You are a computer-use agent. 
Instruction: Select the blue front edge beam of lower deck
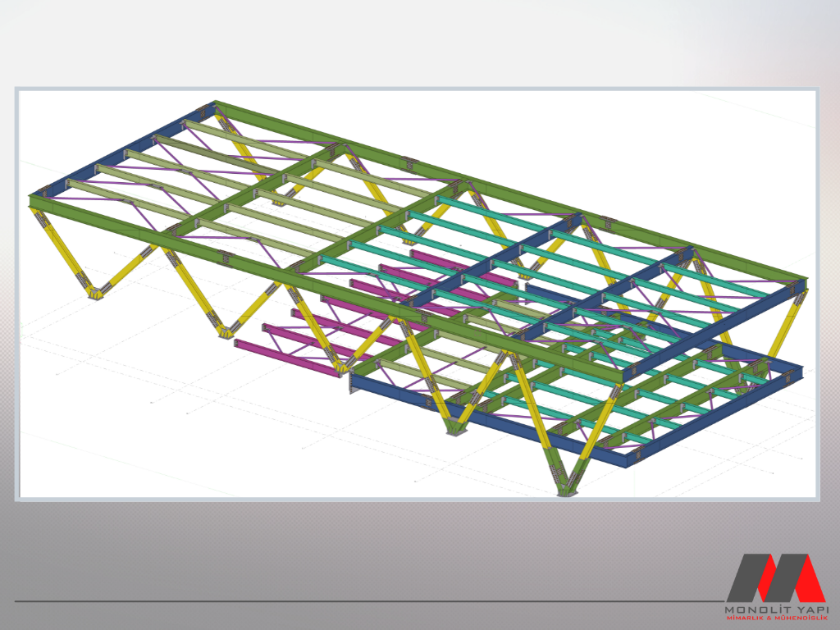(492, 427)
